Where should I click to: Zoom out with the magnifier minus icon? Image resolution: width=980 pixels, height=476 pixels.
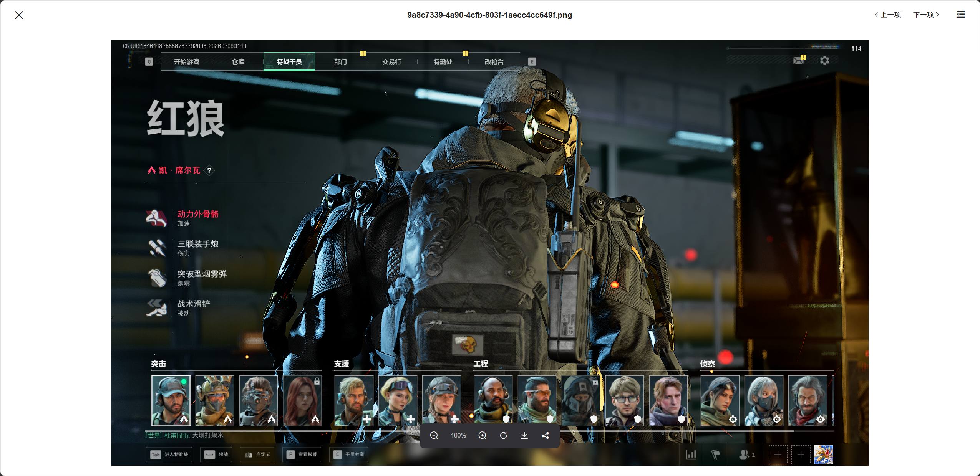[434, 435]
